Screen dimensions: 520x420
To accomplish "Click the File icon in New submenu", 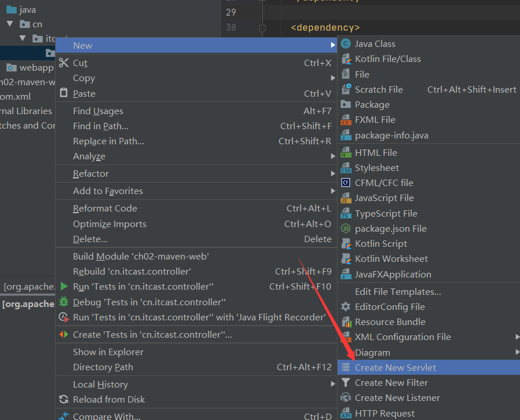I will (346, 74).
